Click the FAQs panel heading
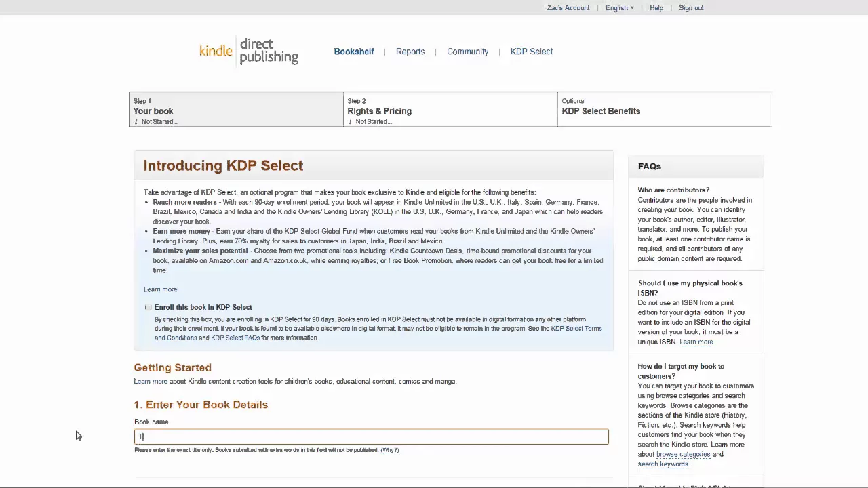868x488 pixels. tap(650, 167)
